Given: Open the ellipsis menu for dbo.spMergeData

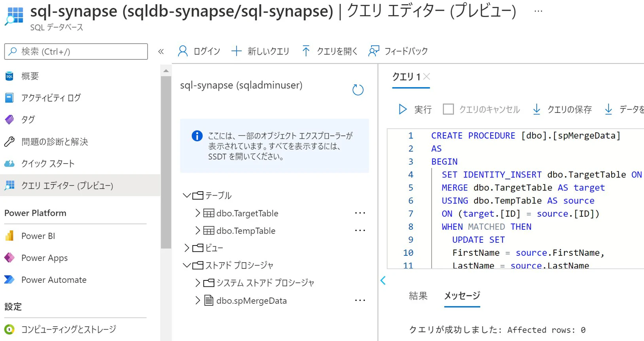Looking at the screenshot, I should [360, 301].
